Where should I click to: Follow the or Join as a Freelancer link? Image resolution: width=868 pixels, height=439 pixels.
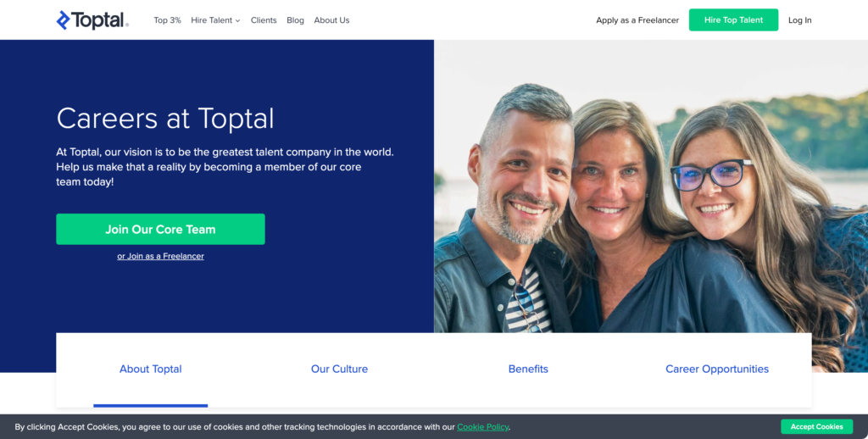(160, 256)
